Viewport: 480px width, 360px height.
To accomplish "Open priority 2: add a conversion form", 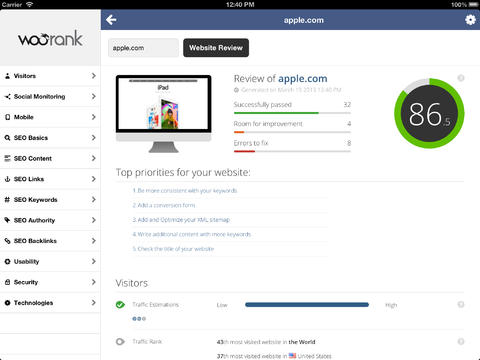I will [x=164, y=205].
